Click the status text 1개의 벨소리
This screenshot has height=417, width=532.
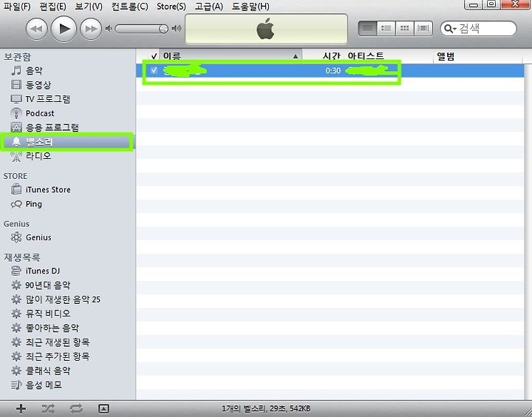266,409
